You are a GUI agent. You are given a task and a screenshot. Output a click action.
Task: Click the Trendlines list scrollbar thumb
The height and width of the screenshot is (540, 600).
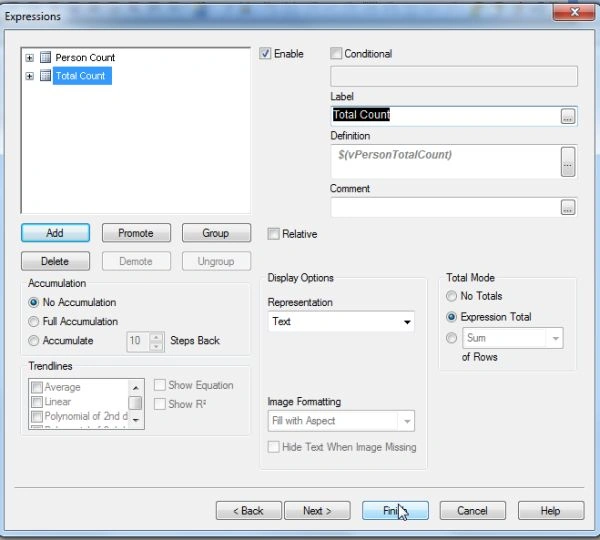tap(135, 403)
